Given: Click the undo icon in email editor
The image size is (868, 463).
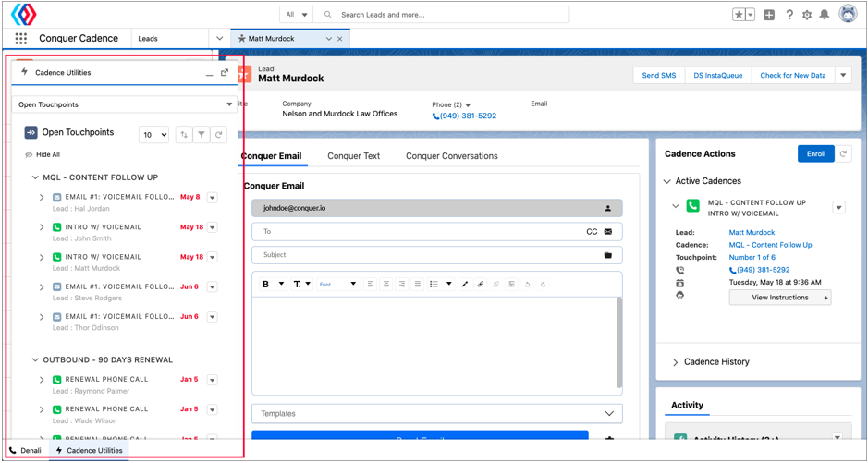Looking at the screenshot, I should coord(528,284).
